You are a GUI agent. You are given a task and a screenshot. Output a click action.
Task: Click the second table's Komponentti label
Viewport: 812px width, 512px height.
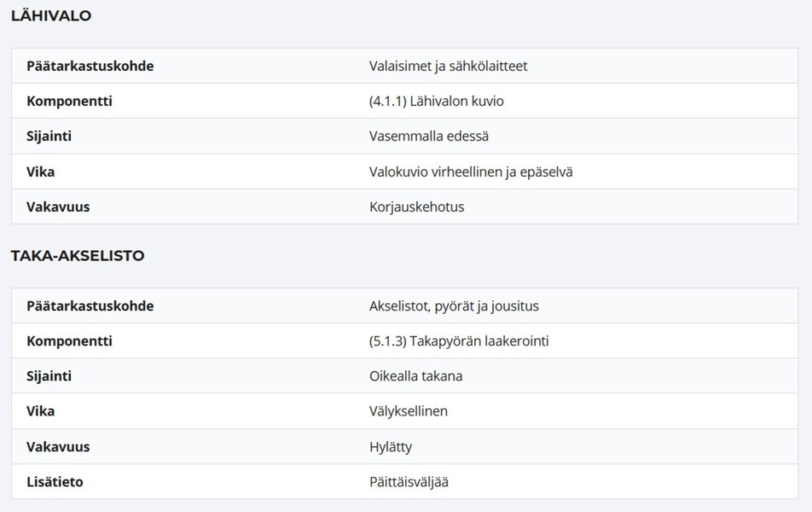[x=69, y=341]
